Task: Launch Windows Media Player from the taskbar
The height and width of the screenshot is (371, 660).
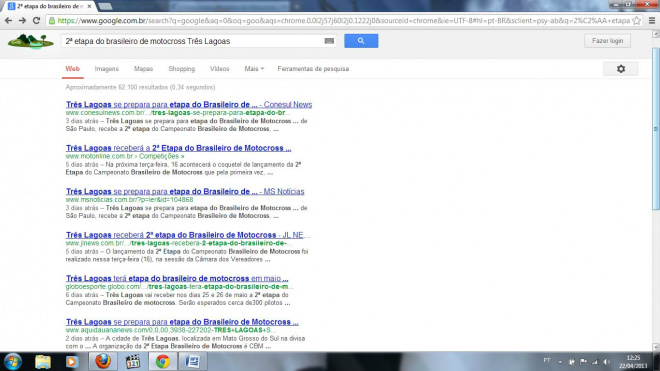Action: 72,362
